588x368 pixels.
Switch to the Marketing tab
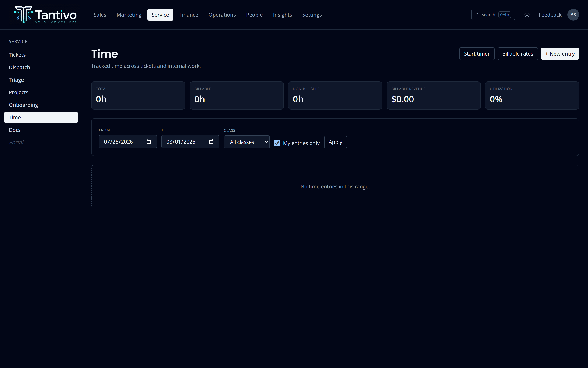tap(129, 15)
